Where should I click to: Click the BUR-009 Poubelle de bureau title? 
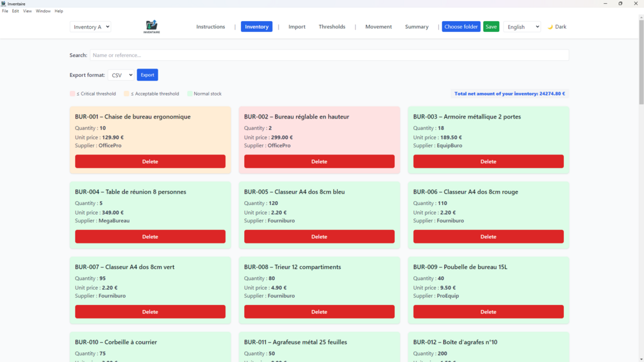pos(460,267)
